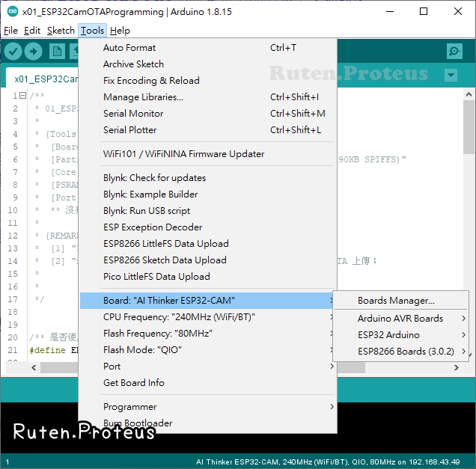Select Blynk: Check for updates

[208, 178]
